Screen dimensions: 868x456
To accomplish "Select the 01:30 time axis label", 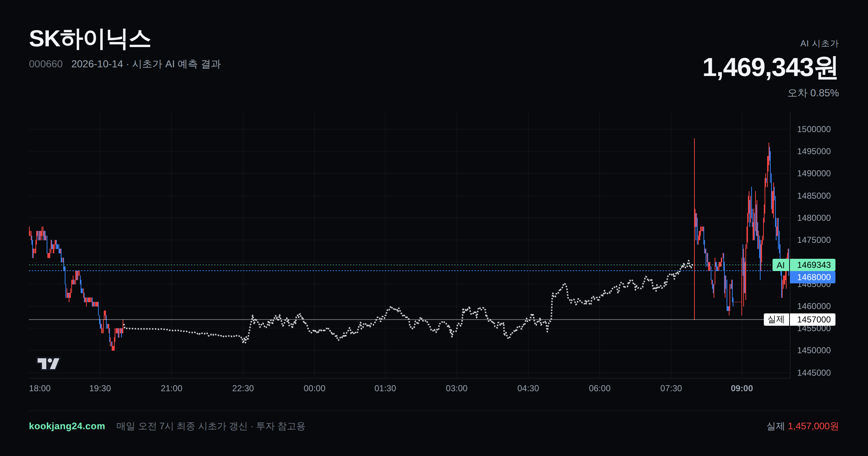I will tap(385, 388).
